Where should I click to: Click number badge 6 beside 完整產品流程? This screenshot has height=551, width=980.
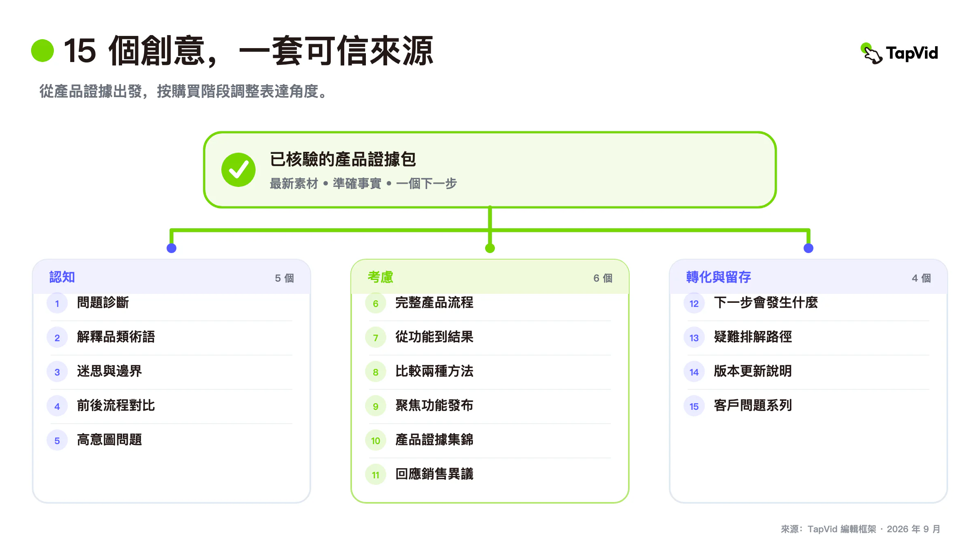point(376,303)
